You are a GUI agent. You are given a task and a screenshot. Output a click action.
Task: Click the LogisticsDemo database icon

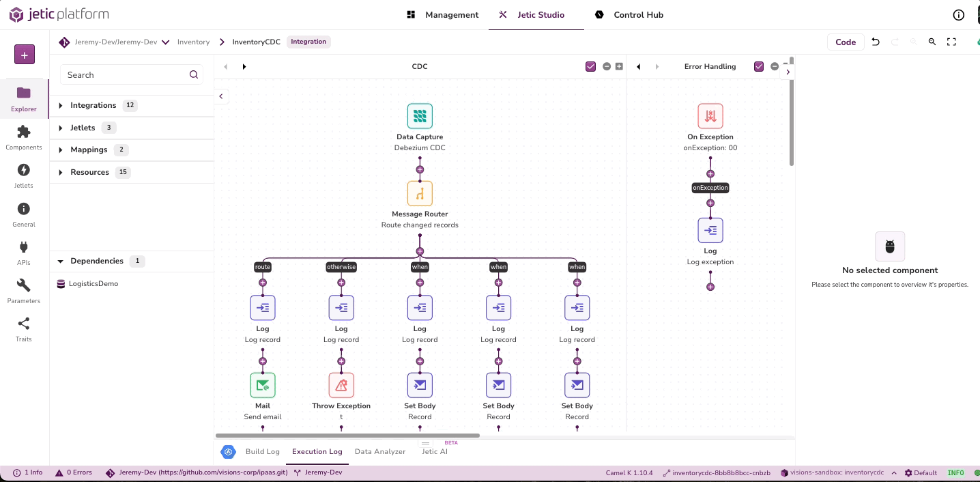point(61,284)
